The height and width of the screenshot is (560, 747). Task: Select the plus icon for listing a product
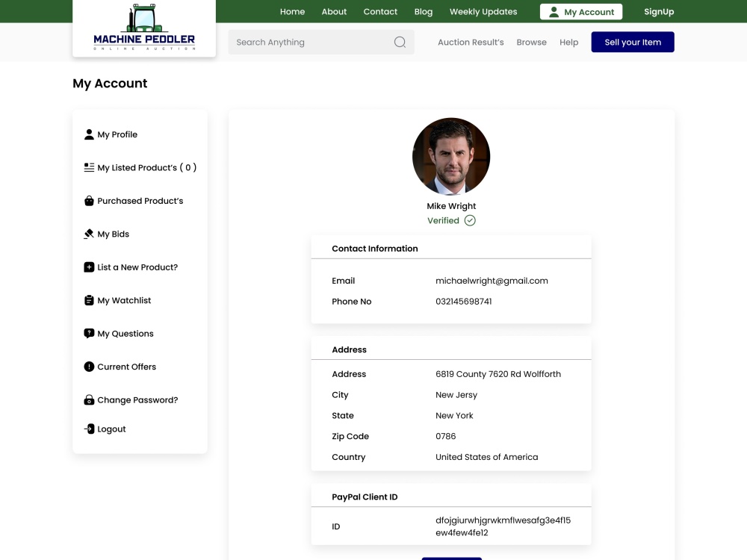tap(89, 267)
